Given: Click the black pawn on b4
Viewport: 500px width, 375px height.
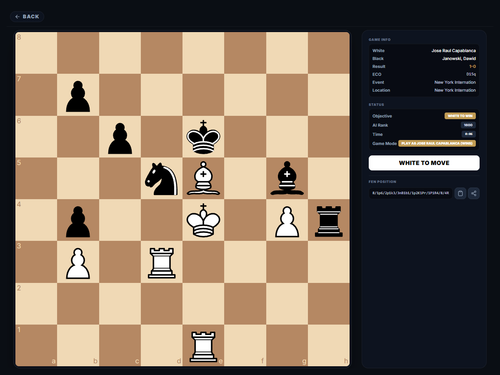Looking at the screenshot, I should pos(78,222).
